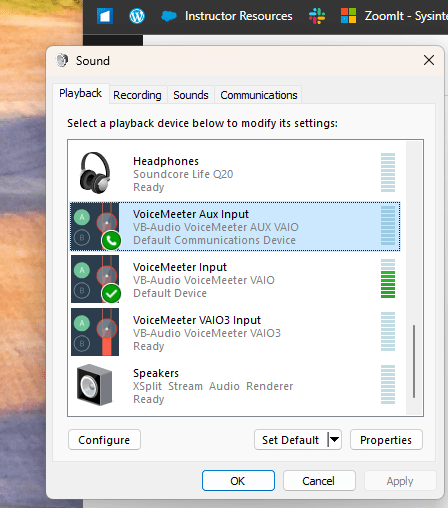Screen dimensions: 448x508
Task: Click the Sound dialog title speaker icon
Action: pos(62,60)
